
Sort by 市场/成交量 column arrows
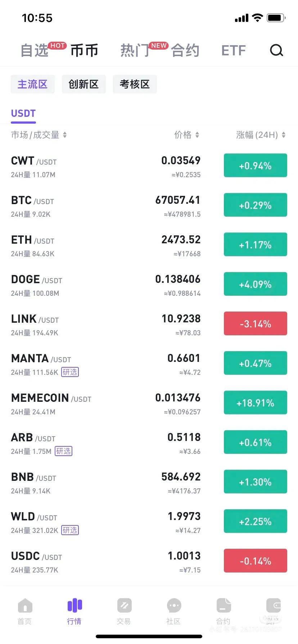[x=65, y=135]
